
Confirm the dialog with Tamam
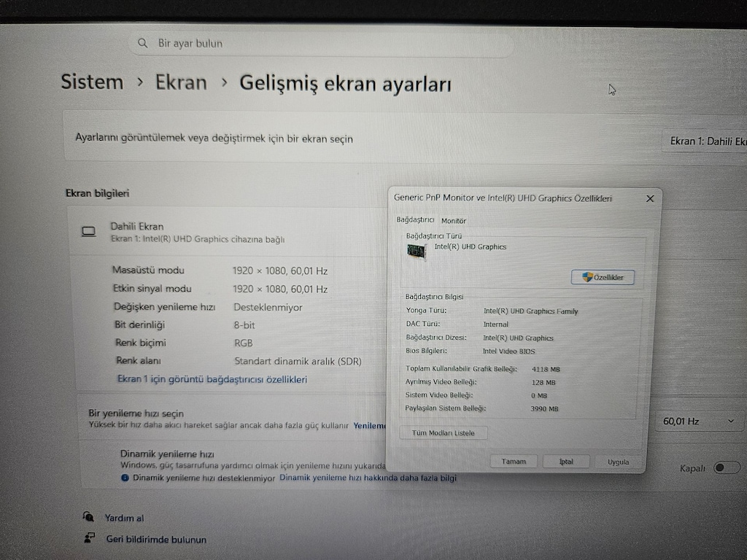click(x=514, y=462)
